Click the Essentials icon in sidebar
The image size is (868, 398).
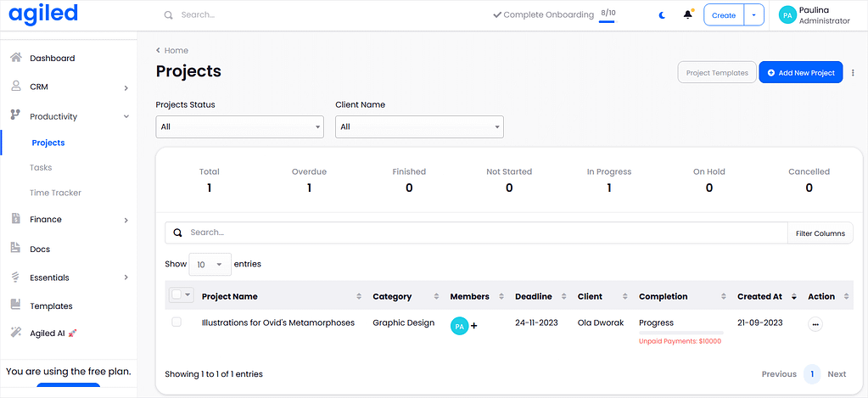[x=16, y=277]
